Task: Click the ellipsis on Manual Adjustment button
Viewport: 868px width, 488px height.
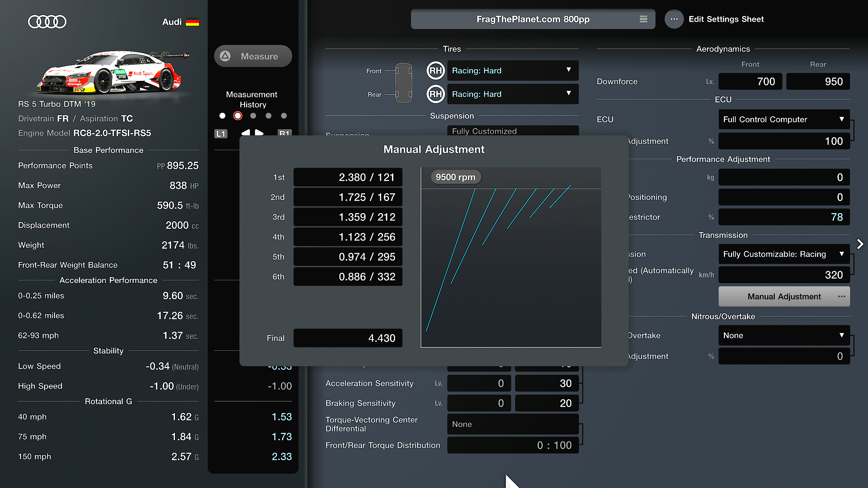Action: coord(842,297)
